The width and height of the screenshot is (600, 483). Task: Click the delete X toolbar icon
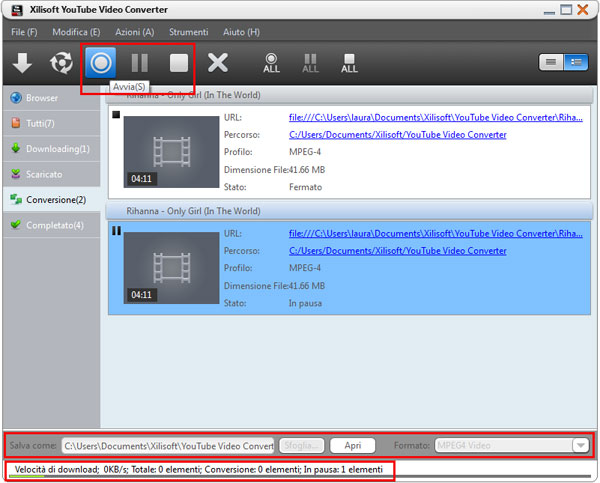[x=218, y=63]
